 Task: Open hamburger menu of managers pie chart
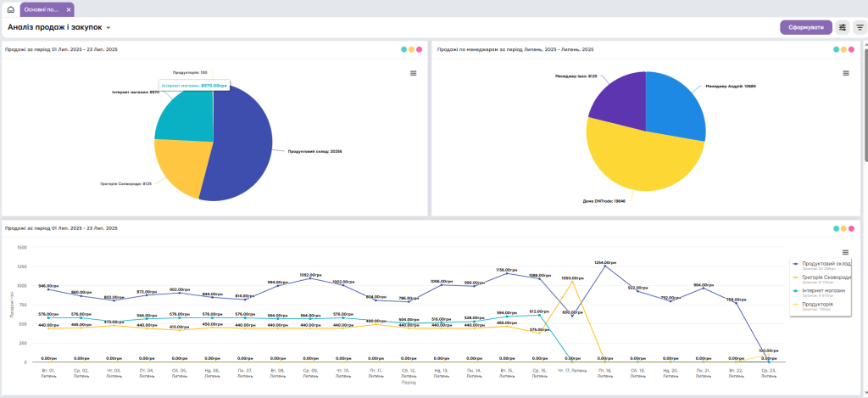[x=846, y=73]
